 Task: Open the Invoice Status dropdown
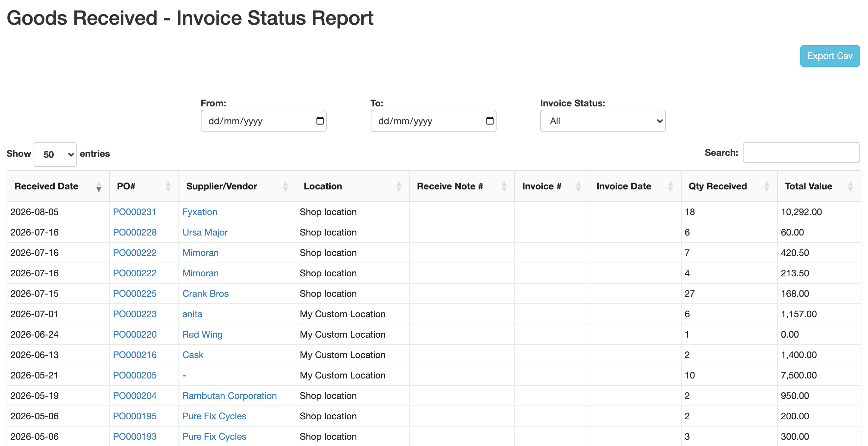603,121
